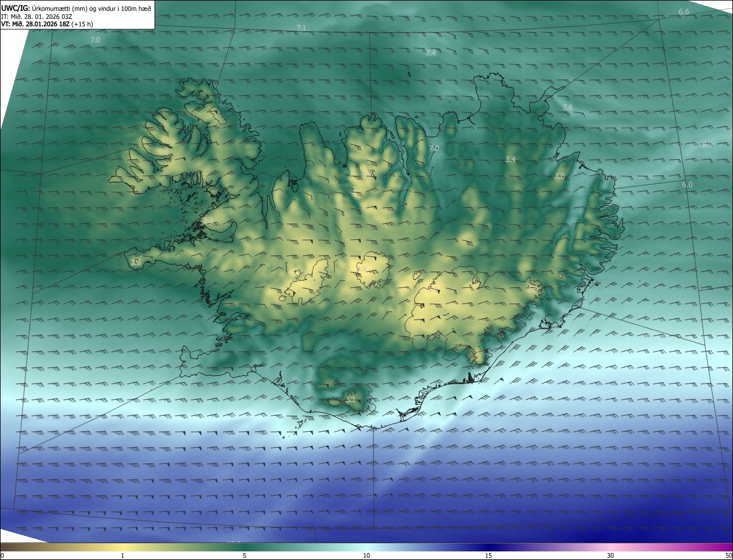The image size is (733, 560).
Task: Click the title "Úrkomumætti (mm) og vindur í 100m hæð"
Action: [x=90, y=8]
